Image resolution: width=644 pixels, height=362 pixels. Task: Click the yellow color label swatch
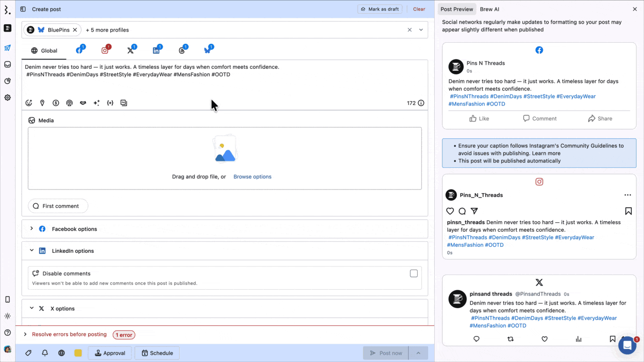tap(78, 353)
